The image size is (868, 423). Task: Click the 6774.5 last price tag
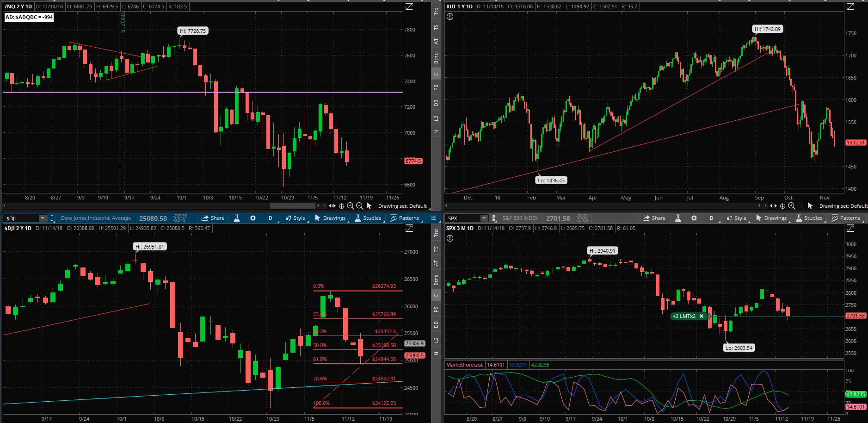point(413,161)
